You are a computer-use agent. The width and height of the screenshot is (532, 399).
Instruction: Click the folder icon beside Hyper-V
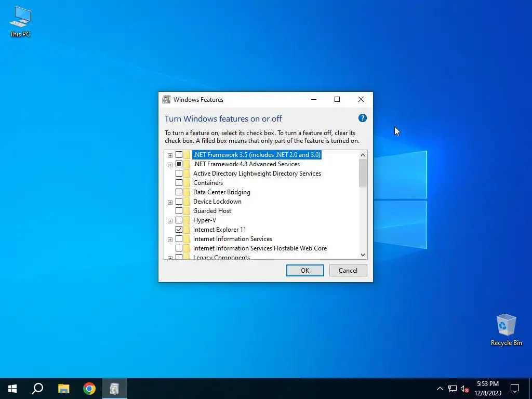[x=187, y=220]
